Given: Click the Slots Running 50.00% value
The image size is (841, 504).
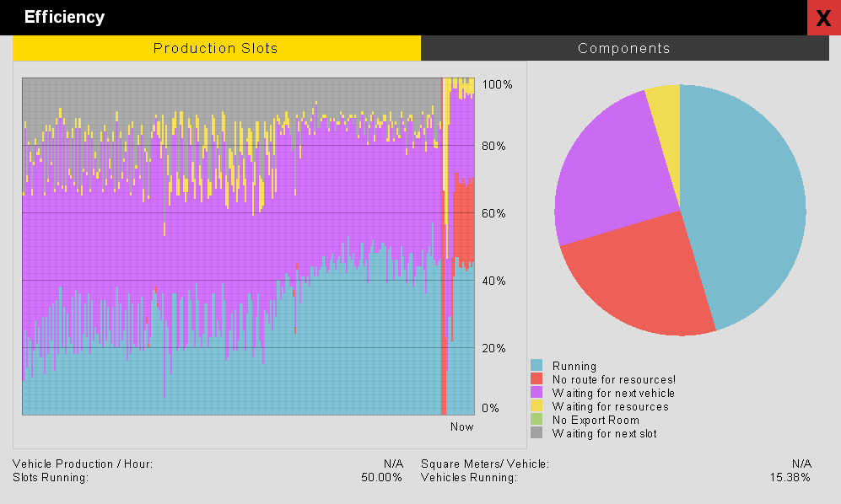Looking at the screenshot, I should (381, 477).
